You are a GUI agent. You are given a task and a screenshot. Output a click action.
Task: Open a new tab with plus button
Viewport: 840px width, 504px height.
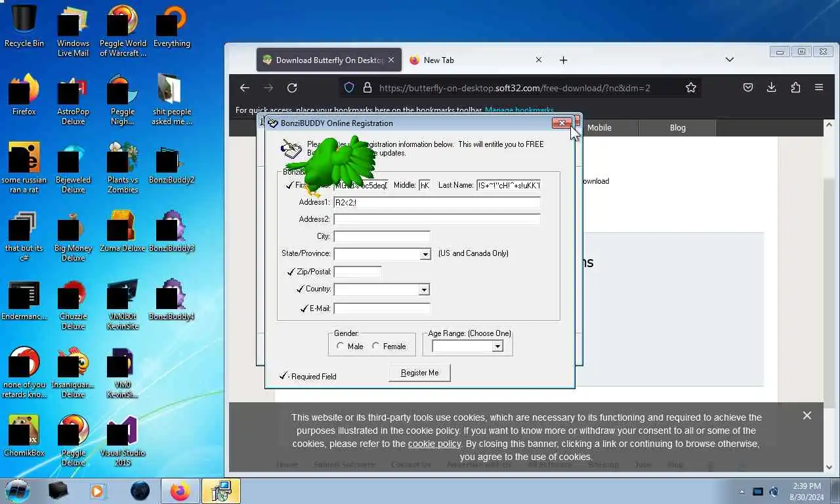coord(563,60)
